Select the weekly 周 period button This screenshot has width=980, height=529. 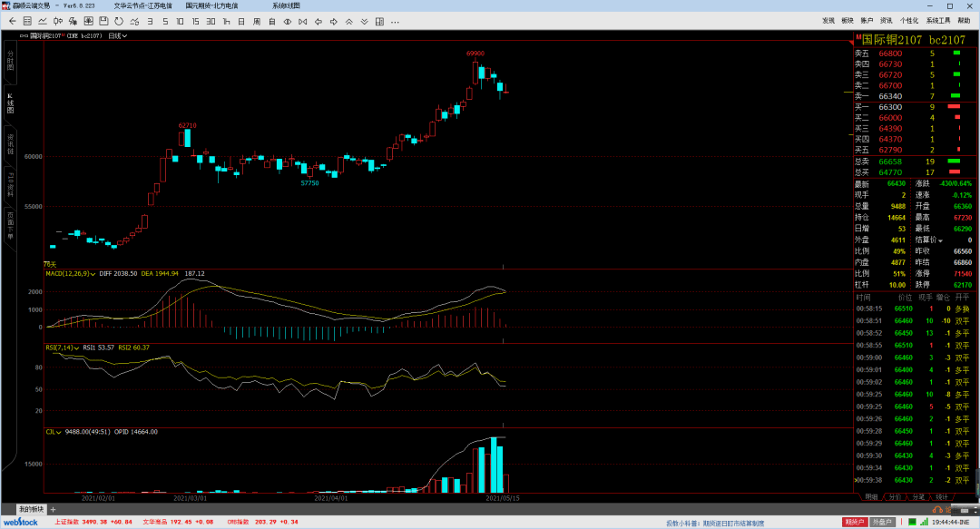[256, 21]
